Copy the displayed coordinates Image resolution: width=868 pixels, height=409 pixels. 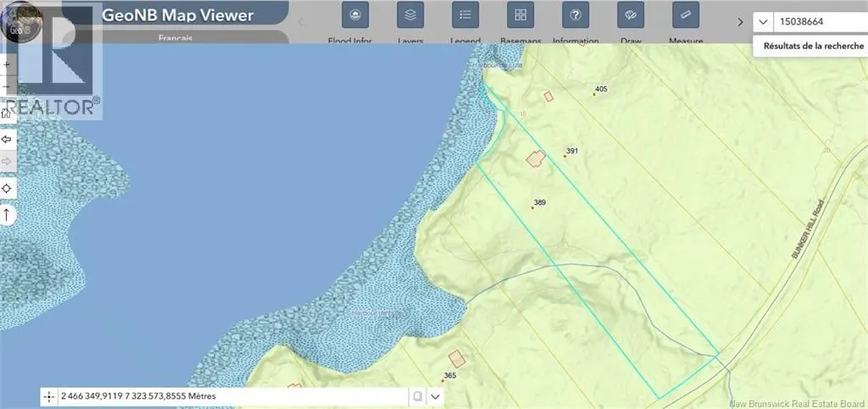418,396
